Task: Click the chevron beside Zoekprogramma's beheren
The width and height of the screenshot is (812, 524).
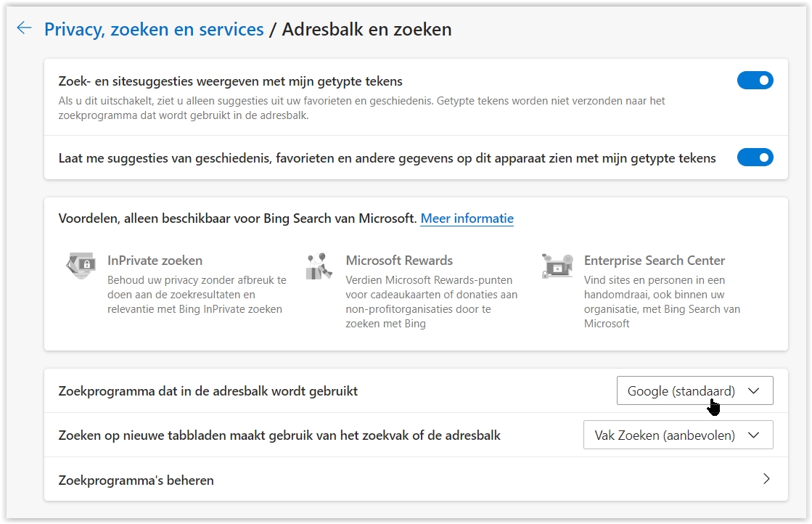Action: pos(766,480)
